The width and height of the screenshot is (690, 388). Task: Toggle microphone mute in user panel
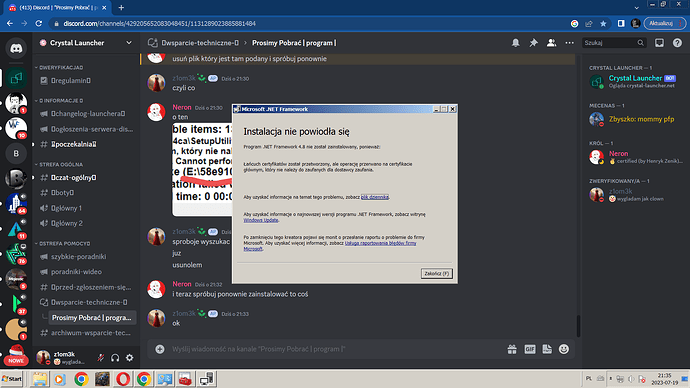click(x=101, y=358)
